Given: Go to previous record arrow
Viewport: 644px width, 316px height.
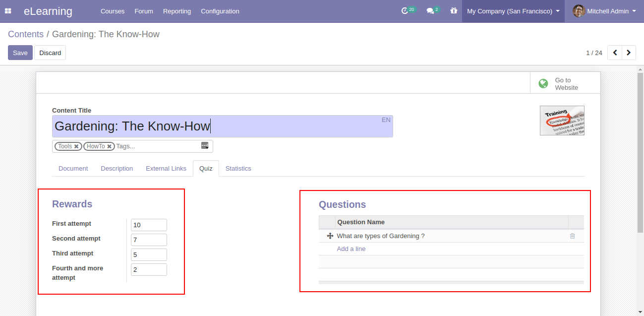Looking at the screenshot, I should (615, 53).
